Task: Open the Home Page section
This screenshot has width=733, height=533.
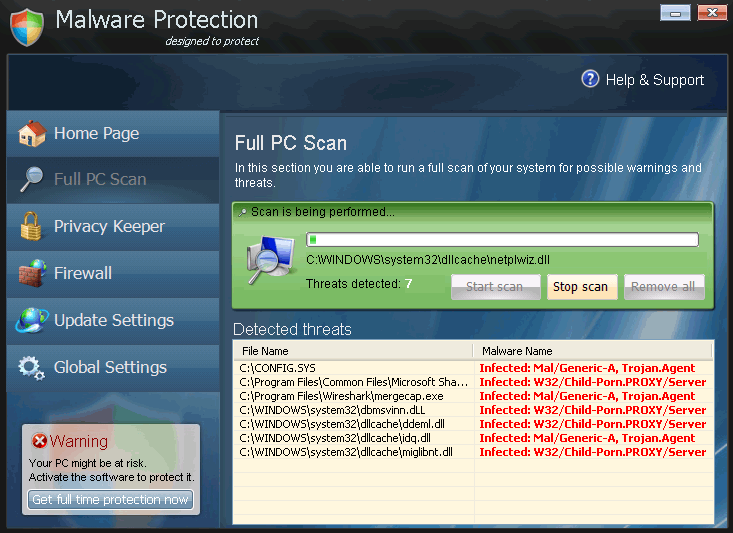Action: pyautogui.click(x=96, y=134)
